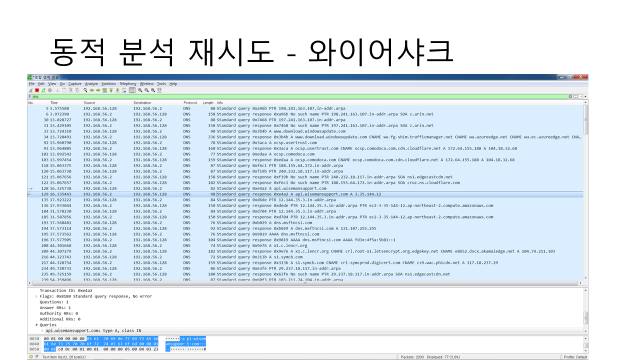
Task: Select the 'Answer RRs: 1' detail line
Action: [x=55, y=308]
